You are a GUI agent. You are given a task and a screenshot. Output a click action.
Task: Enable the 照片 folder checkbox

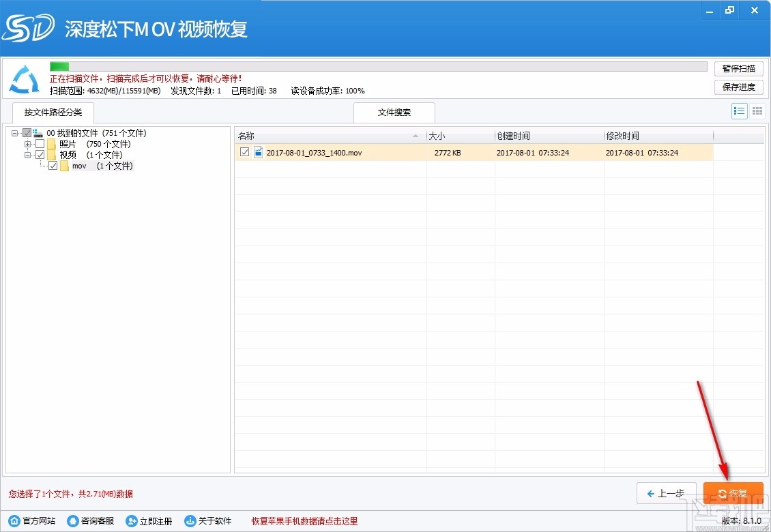click(x=40, y=144)
